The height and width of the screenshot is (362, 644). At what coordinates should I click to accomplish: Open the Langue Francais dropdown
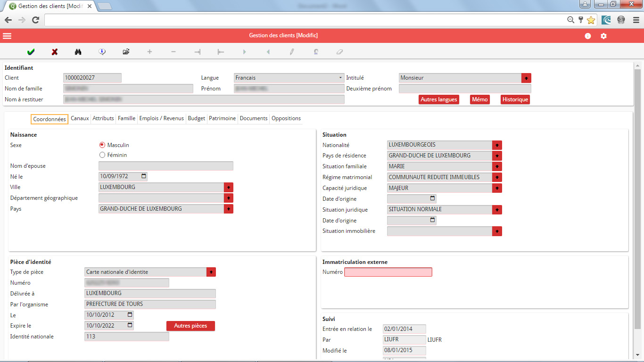coord(289,78)
